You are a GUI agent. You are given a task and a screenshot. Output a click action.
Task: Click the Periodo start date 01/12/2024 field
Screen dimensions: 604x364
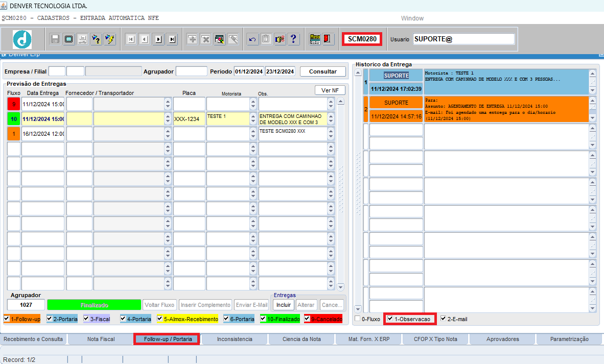pos(249,71)
